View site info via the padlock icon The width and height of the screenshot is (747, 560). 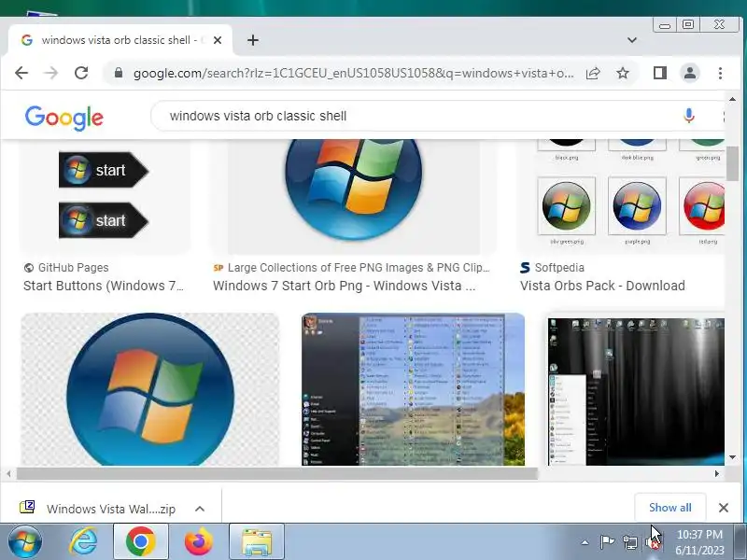(119, 73)
